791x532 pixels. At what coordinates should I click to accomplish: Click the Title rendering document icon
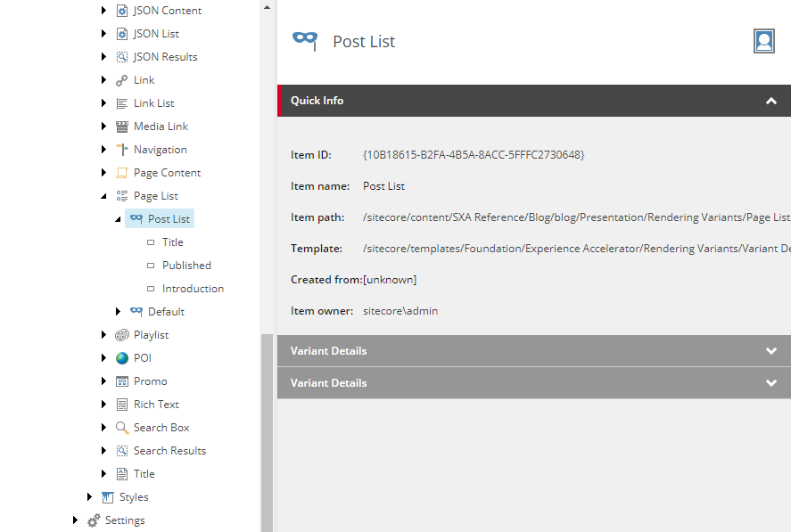tap(122, 474)
